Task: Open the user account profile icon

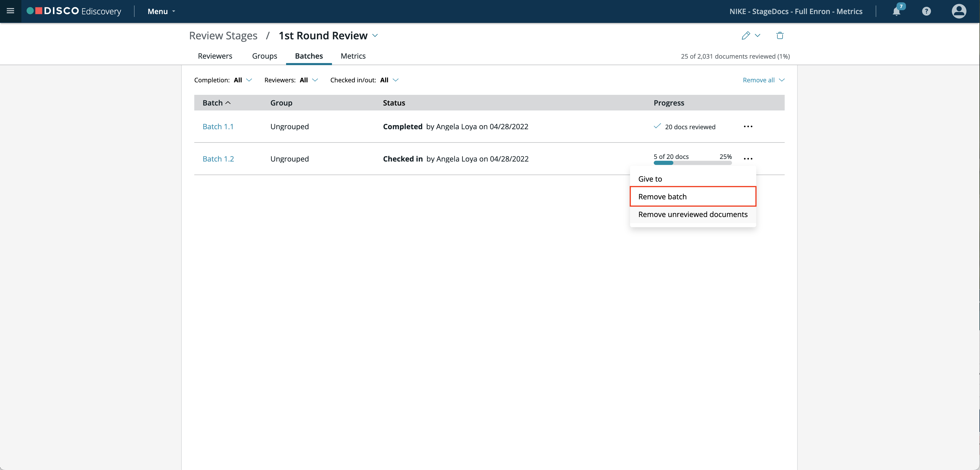Action: [959, 11]
